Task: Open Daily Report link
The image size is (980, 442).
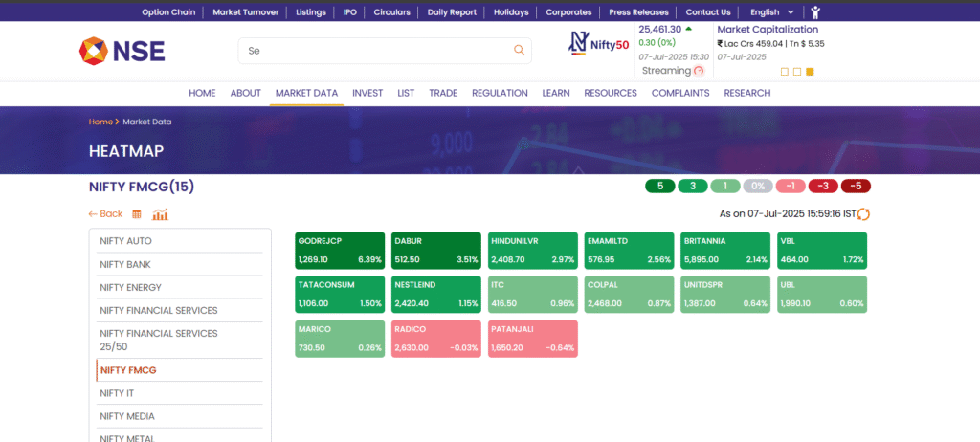Action: tap(452, 11)
